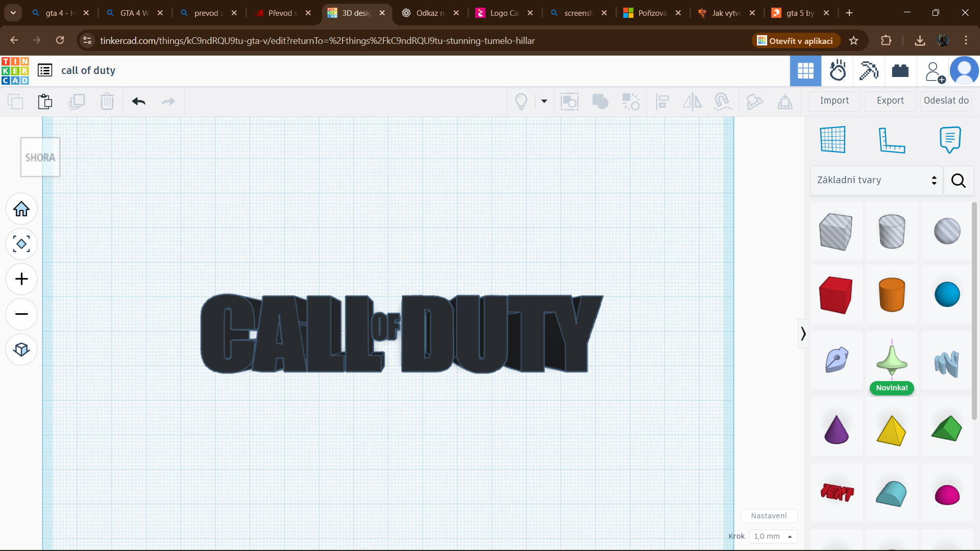Invite collaborators with add-person icon
This screenshot has height=551, width=980.
click(935, 72)
